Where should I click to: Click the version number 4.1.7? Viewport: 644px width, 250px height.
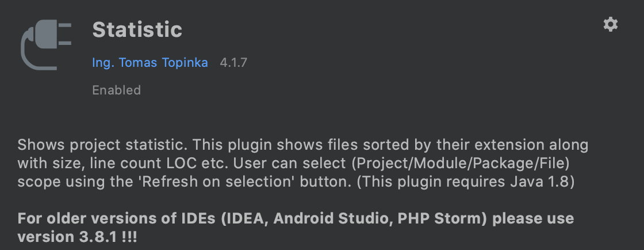(x=233, y=63)
